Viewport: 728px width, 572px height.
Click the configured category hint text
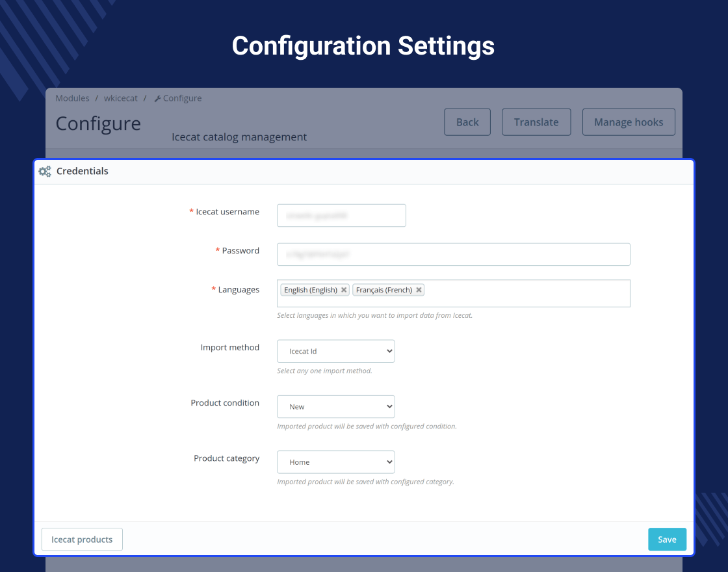click(365, 482)
